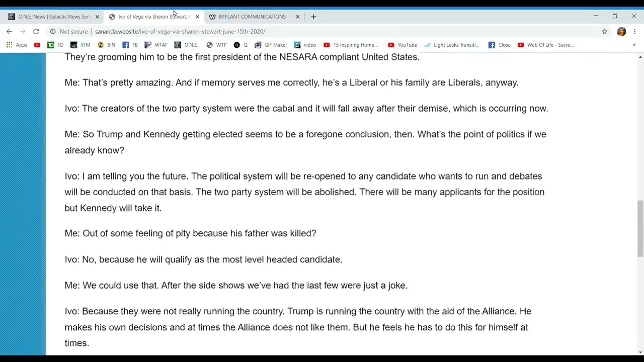Open the GIF Maker bookmark
Image resolution: width=644 pixels, height=362 pixels.
click(271, 45)
